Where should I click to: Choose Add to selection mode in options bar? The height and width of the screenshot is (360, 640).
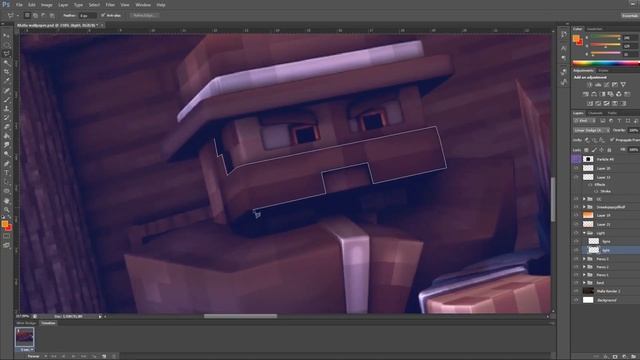36,16
